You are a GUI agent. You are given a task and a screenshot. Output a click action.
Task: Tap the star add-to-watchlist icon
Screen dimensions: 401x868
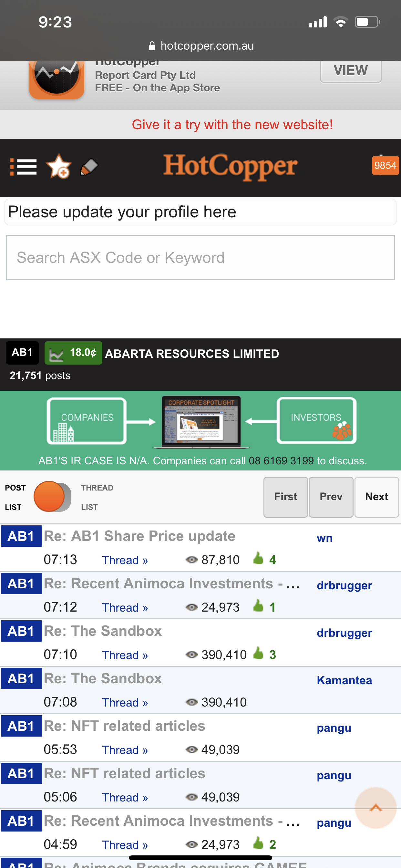(59, 166)
